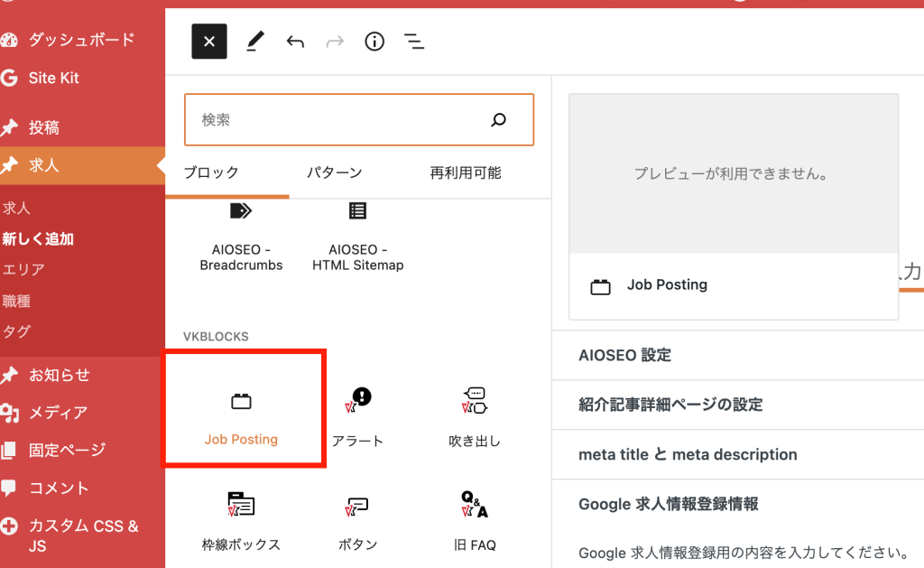Go to the 求人 submenu list

(16, 208)
